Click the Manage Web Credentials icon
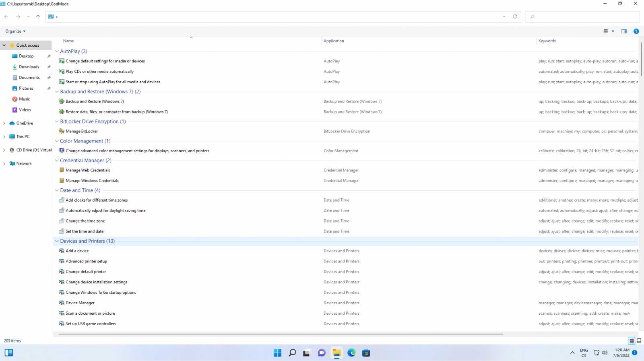The width and height of the screenshot is (644, 361). coord(62,170)
